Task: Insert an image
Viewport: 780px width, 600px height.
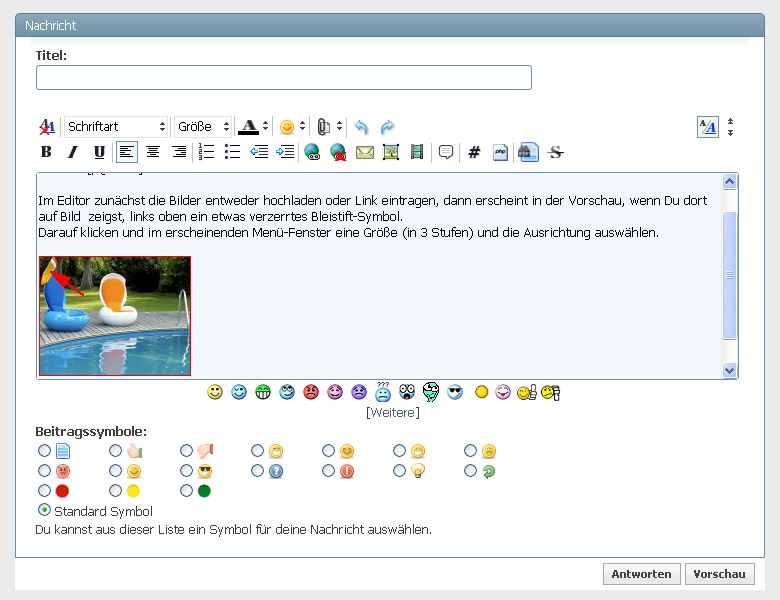Action: tap(391, 152)
